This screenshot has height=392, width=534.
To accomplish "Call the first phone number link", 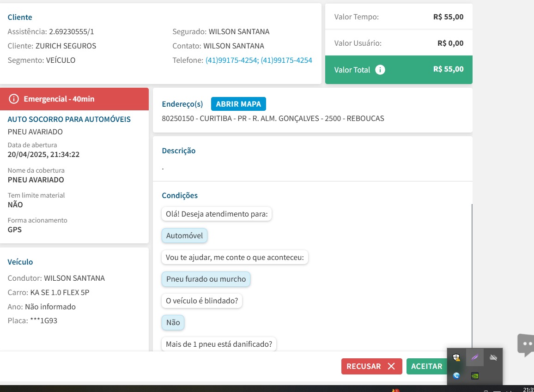I will pyautogui.click(x=231, y=60).
